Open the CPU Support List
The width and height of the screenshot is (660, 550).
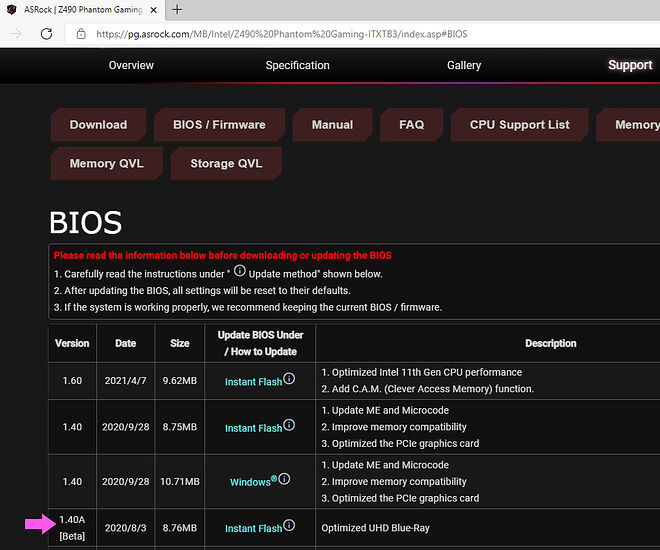[519, 125]
